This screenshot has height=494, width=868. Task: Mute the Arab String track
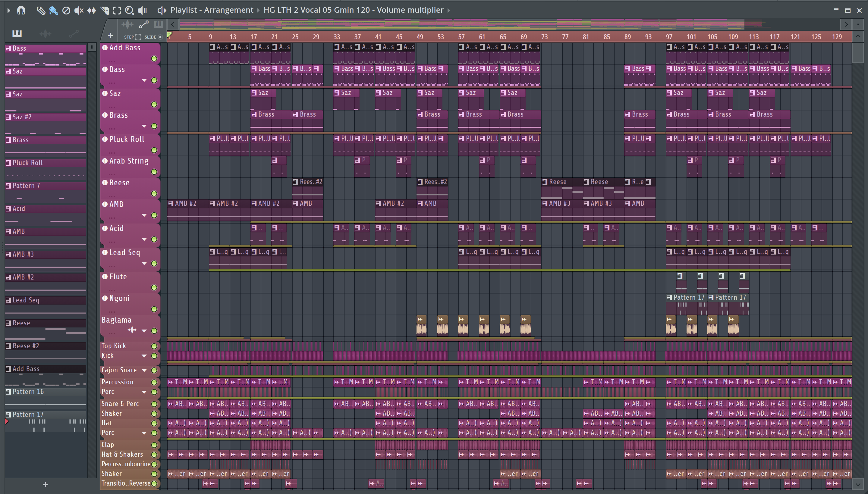pyautogui.click(x=154, y=172)
